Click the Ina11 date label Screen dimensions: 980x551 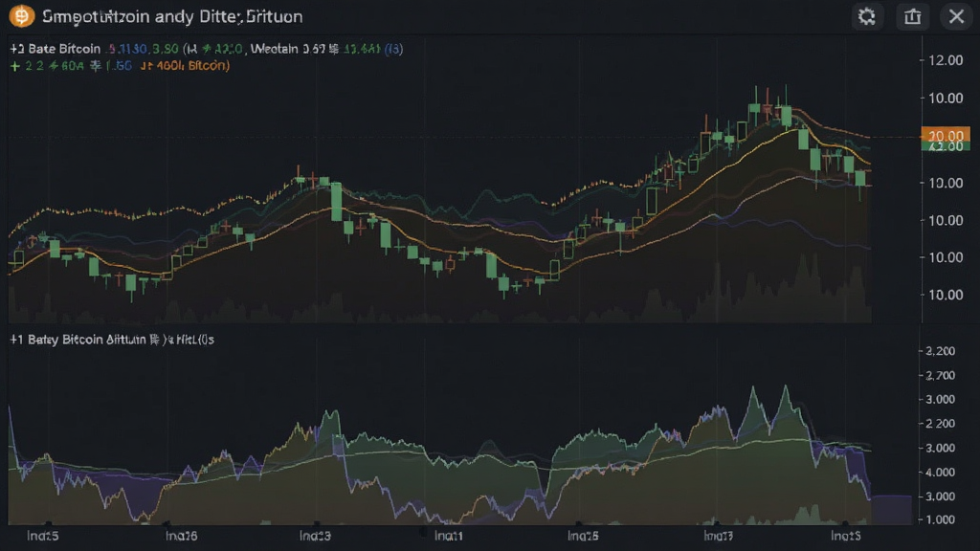coord(449,536)
